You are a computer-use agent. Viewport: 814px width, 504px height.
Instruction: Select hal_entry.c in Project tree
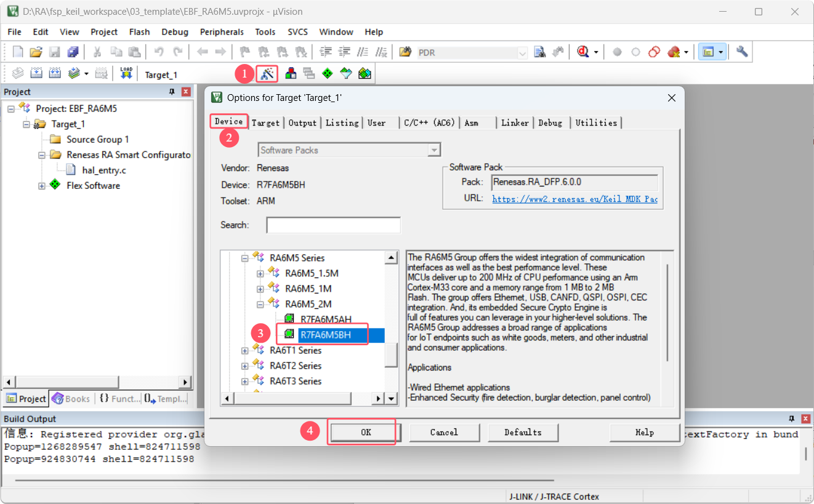(x=104, y=170)
